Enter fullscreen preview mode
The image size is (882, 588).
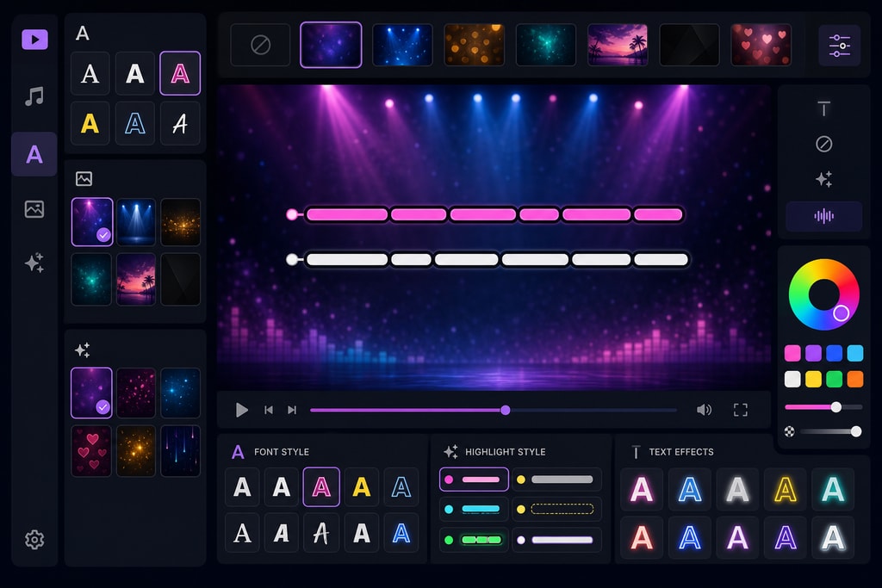click(740, 410)
